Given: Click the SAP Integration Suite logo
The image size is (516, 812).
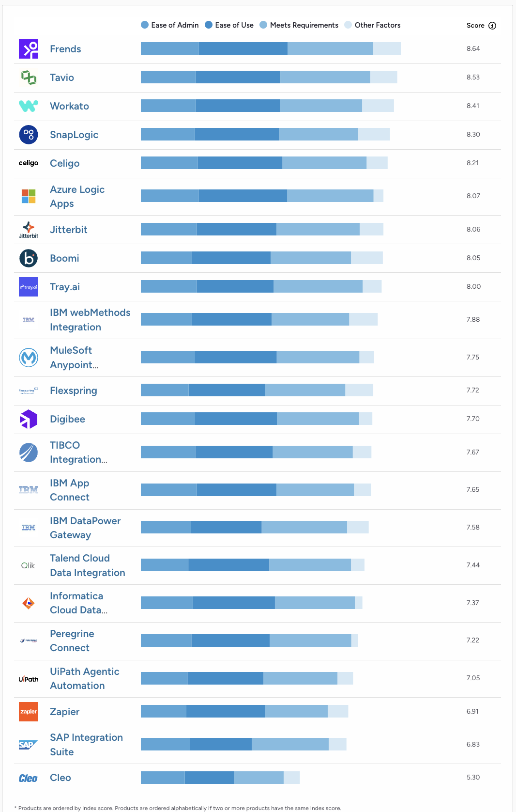Looking at the screenshot, I should point(29,745).
